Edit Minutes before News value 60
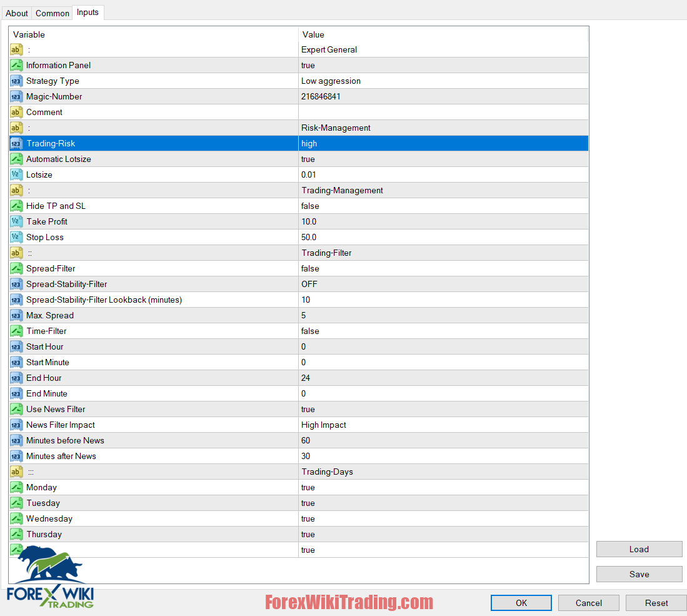 (443, 441)
